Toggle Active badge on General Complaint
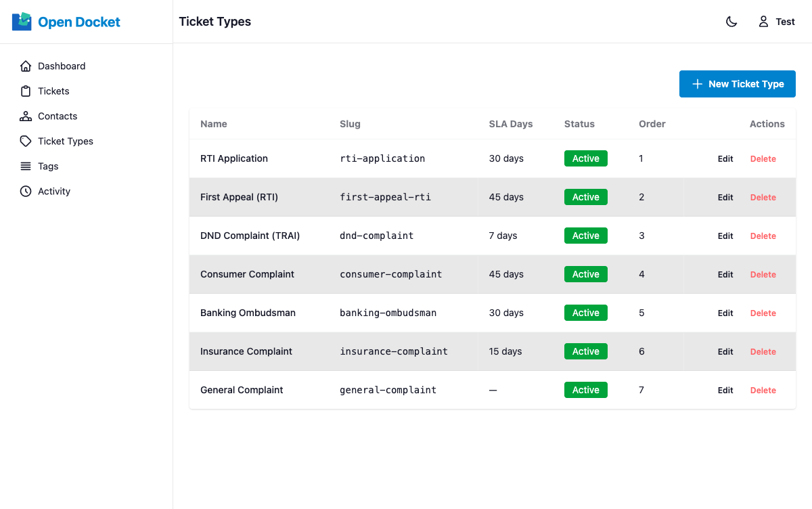812x509 pixels. tap(585, 390)
